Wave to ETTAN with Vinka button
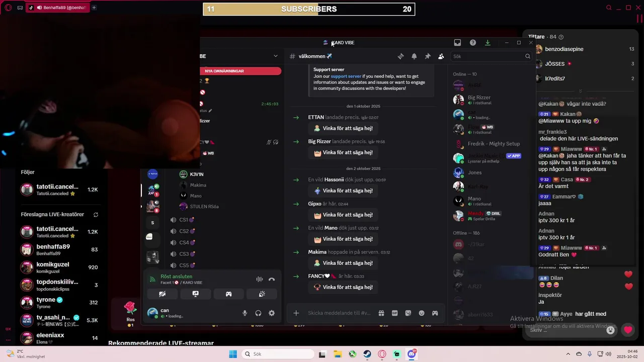Viewport: 644px width, 362px height. 343,128
